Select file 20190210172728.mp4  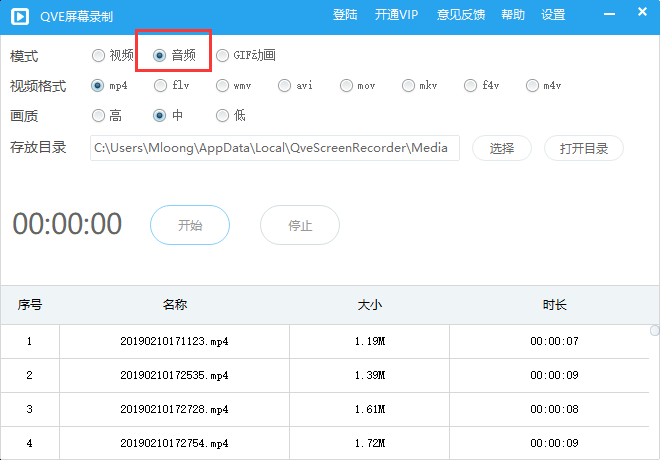174,409
